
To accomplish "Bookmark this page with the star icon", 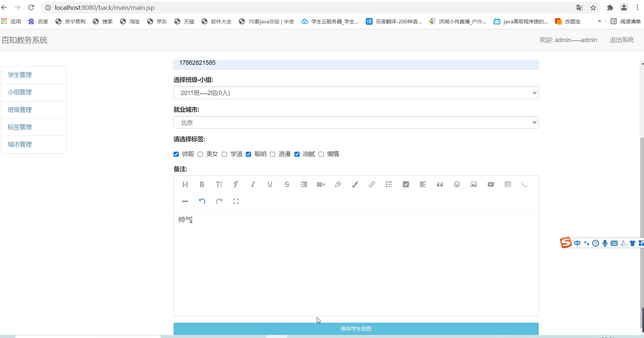I will point(593,7).
